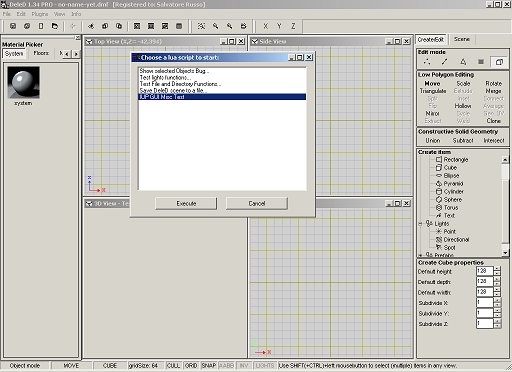Increase Subdivide X with up stepper
This screenshot has height=372, width=512.
click(497, 300)
